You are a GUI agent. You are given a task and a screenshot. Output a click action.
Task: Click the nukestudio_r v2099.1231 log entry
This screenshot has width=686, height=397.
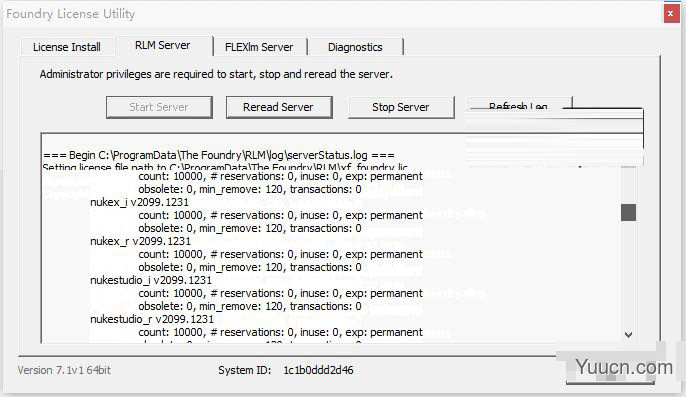152,319
